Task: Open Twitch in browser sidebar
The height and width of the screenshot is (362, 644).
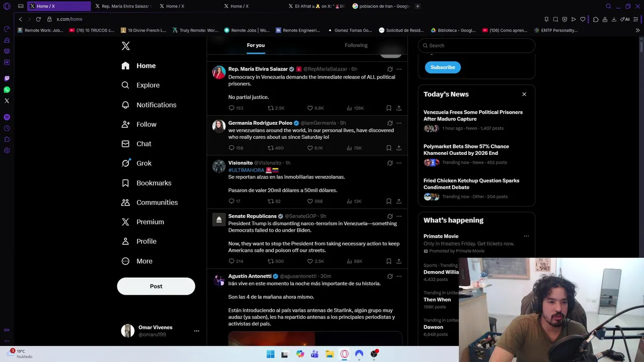Action: coord(7,78)
